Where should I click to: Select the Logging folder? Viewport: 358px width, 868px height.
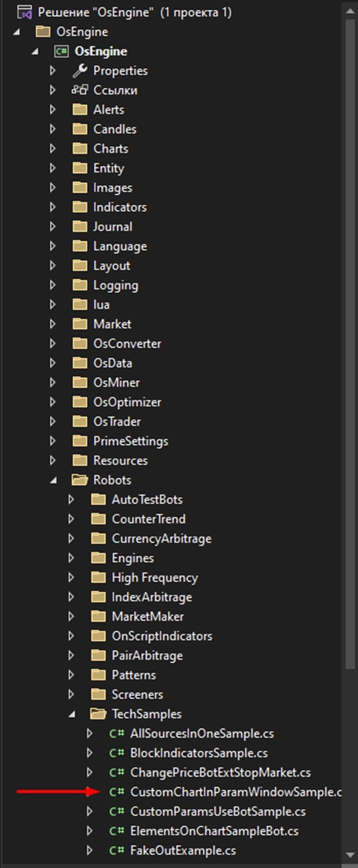(x=116, y=285)
